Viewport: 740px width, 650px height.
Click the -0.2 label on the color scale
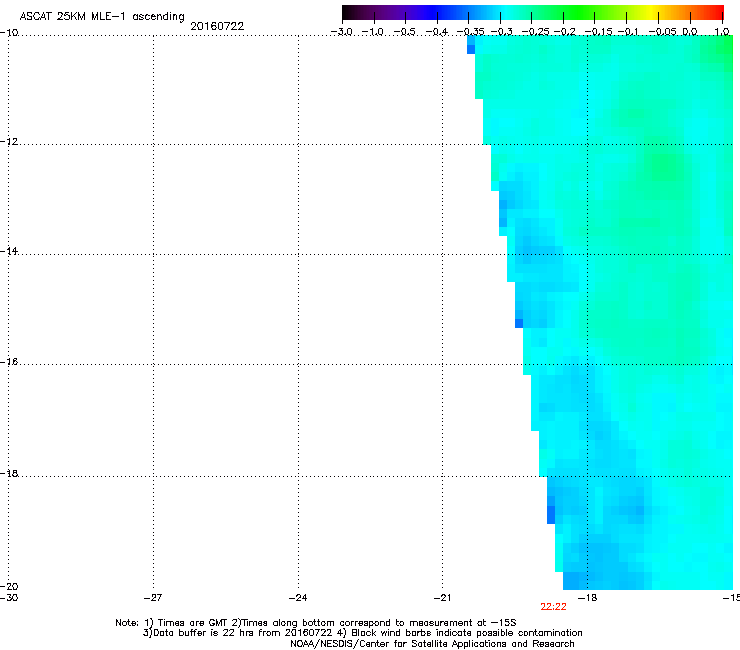565,32
